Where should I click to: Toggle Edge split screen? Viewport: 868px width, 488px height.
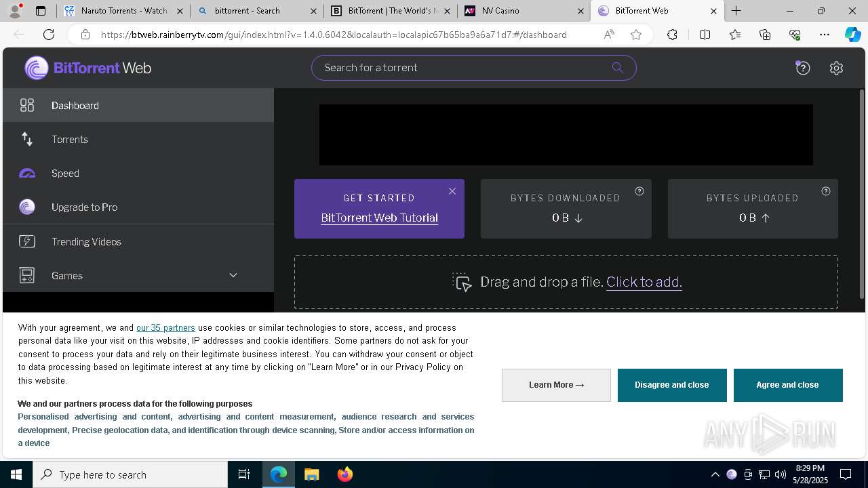705,35
